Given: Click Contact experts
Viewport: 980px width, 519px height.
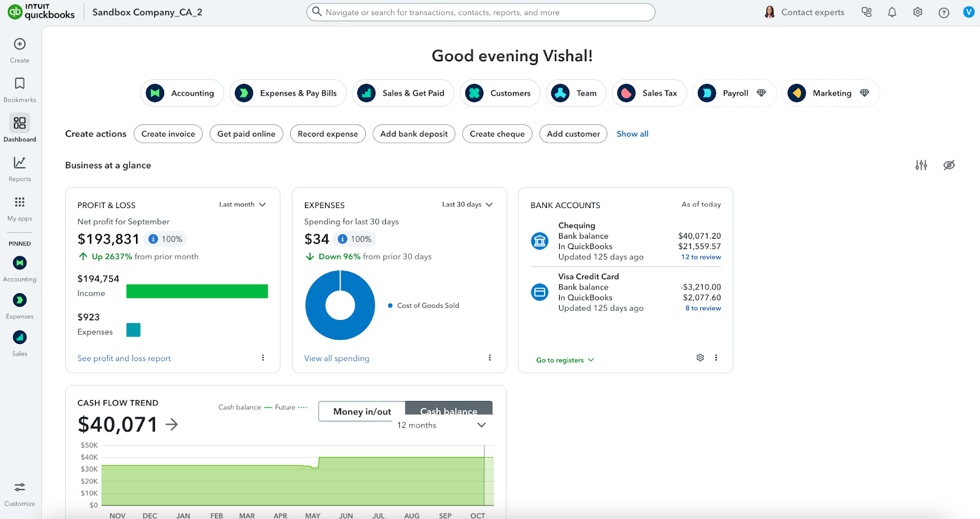Looking at the screenshot, I should tap(804, 12).
